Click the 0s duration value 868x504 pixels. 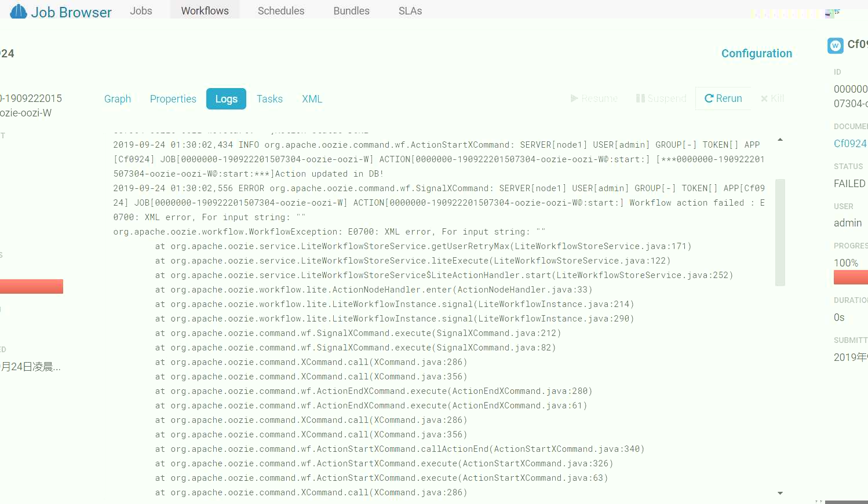839,317
